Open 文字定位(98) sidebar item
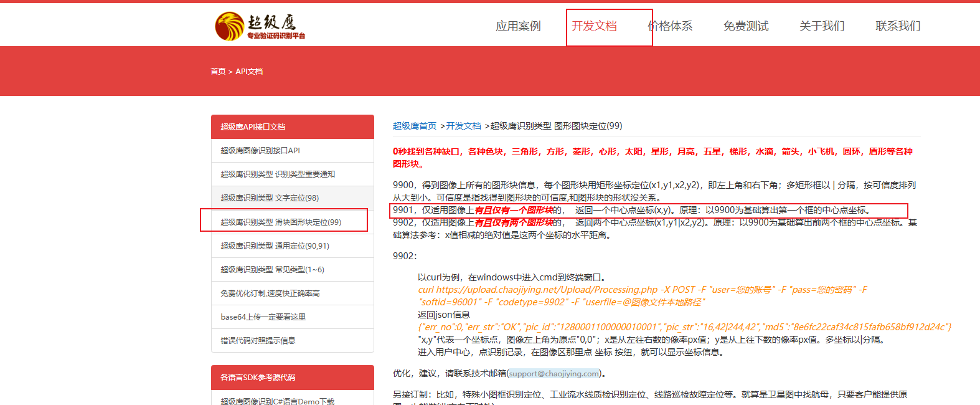Screen dimensions: 980x405 293,198
